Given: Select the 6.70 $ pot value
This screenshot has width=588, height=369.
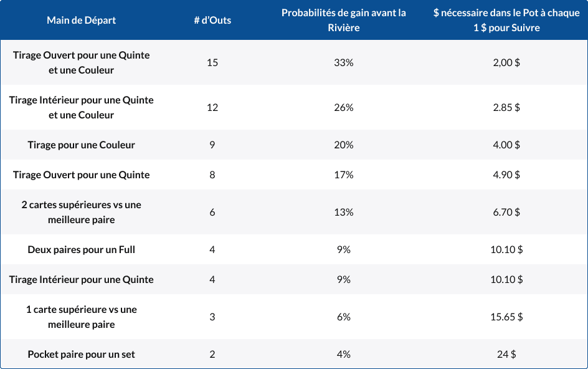Looking at the screenshot, I should point(506,212).
